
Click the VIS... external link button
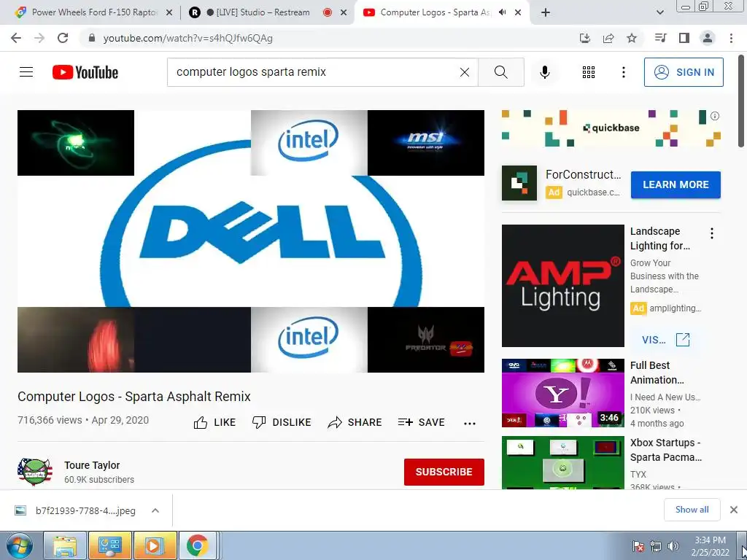point(665,340)
